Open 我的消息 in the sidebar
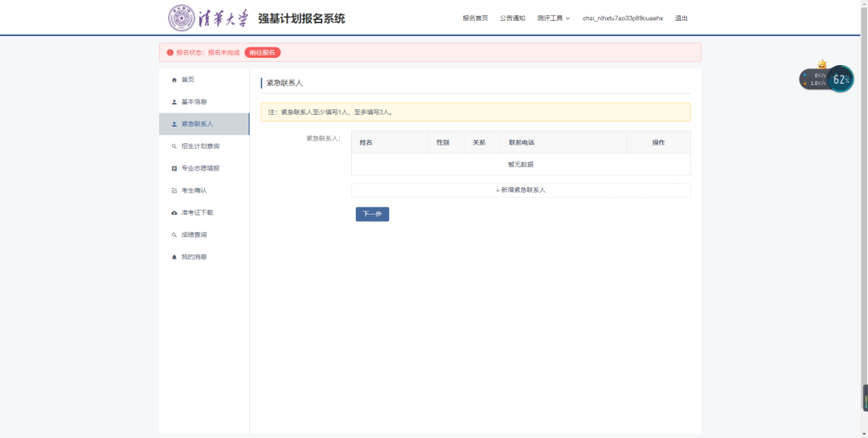This screenshot has height=438, width=868. click(x=204, y=257)
